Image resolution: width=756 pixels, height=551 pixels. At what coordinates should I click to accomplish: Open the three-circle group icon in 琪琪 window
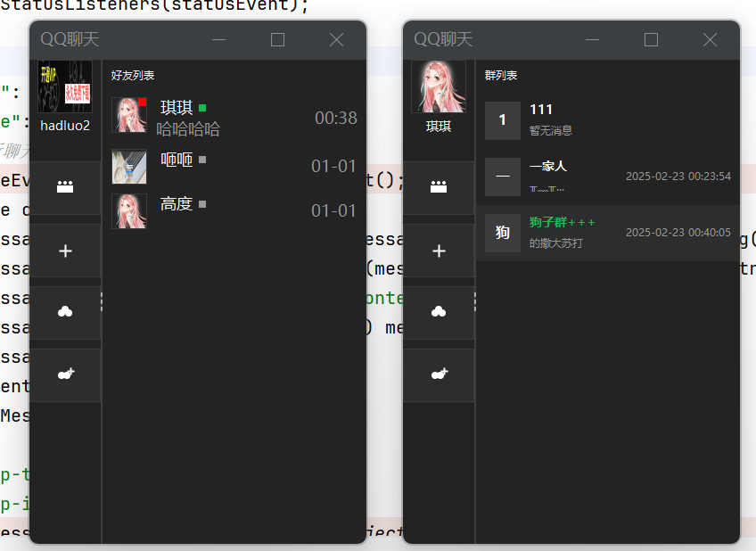point(439,312)
